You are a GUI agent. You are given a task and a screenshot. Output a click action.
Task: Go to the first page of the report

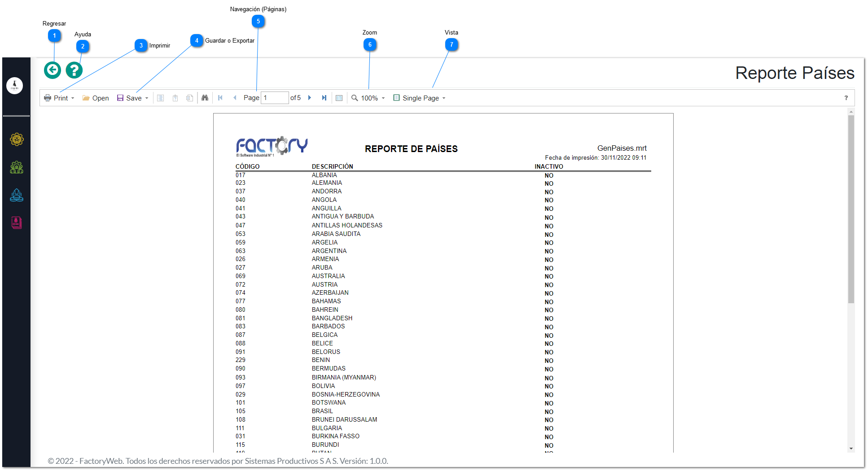tap(220, 98)
